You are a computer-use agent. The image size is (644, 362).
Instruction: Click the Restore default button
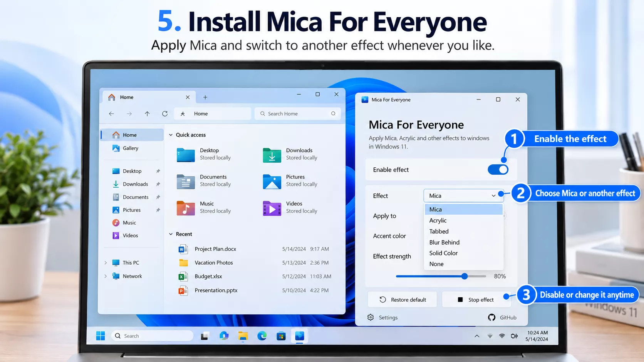coord(402,300)
